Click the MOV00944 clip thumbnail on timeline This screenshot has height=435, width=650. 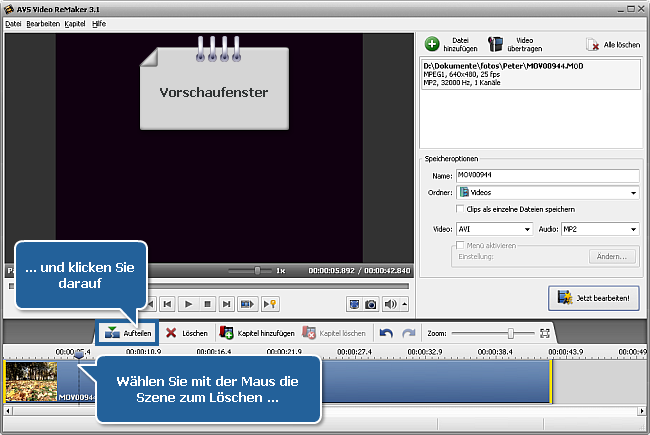[31, 382]
